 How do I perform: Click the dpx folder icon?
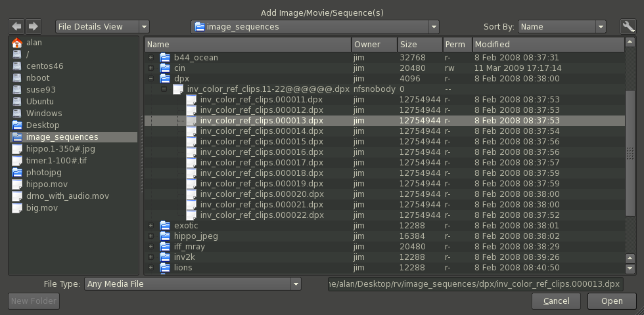[x=165, y=78]
